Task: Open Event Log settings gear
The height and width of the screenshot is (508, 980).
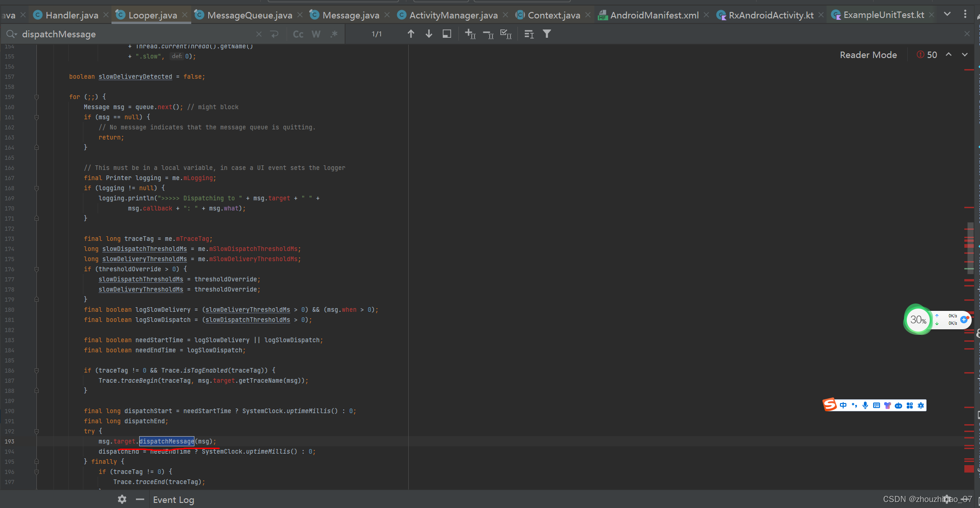Action: 122,499
